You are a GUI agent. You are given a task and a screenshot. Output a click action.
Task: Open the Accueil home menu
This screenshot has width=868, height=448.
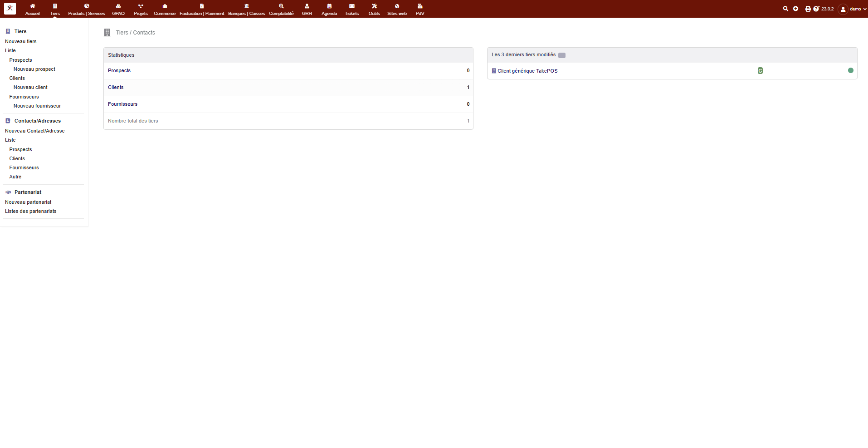[32, 9]
